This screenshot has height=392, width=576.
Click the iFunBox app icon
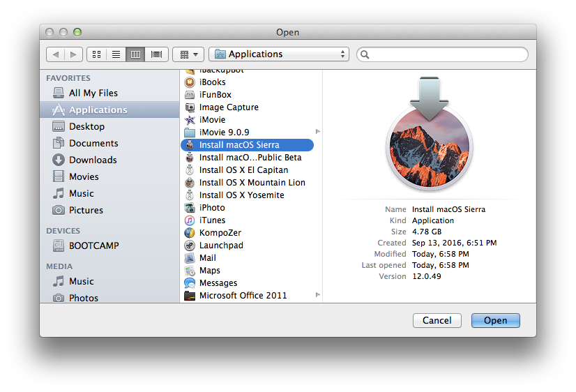tap(190, 95)
